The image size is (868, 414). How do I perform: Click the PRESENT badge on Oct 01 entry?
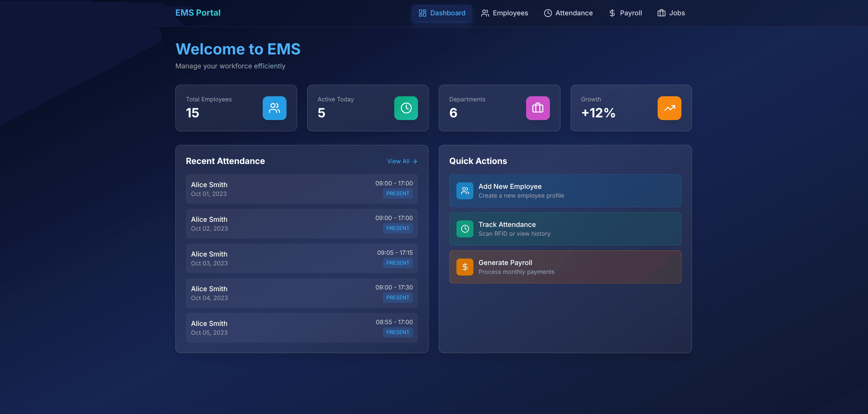pyautogui.click(x=398, y=194)
